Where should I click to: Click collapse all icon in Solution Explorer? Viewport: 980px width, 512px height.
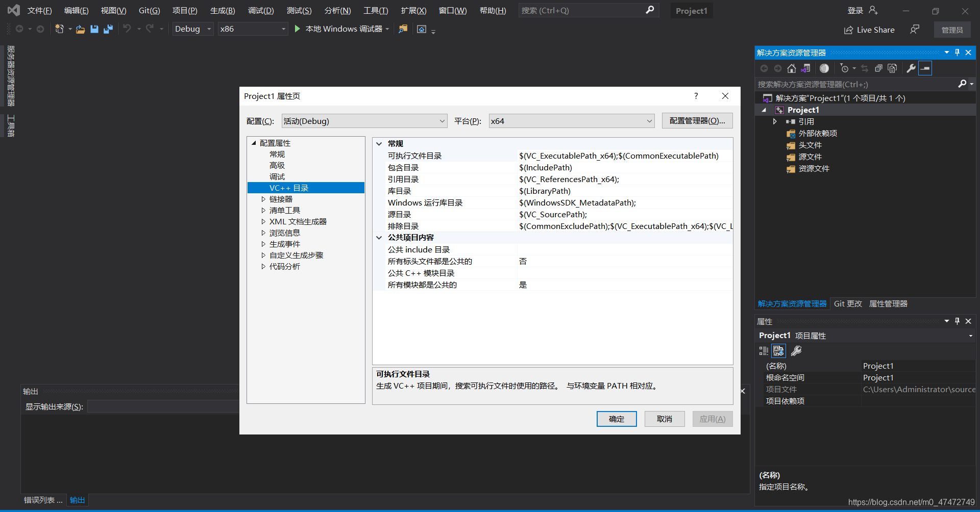pyautogui.click(x=878, y=68)
